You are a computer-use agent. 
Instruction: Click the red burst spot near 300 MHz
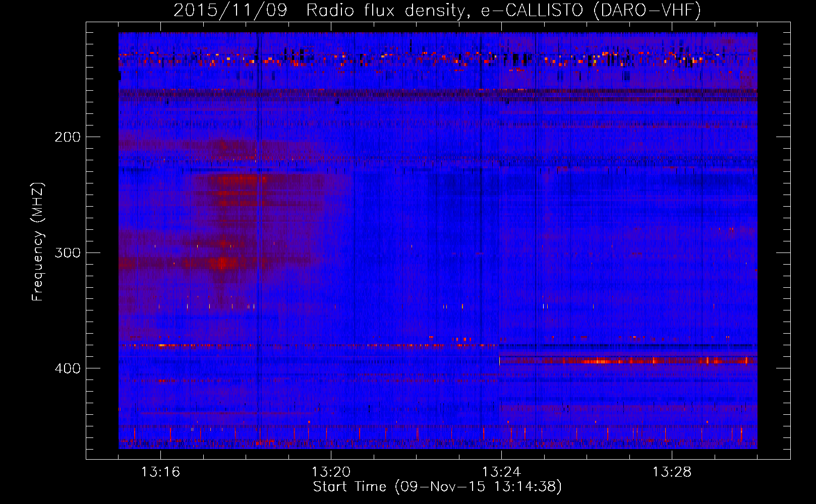[x=222, y=263]
